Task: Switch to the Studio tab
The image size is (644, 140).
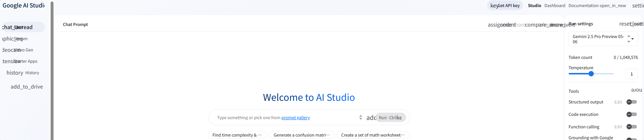Action: click(x=535, y=6)
